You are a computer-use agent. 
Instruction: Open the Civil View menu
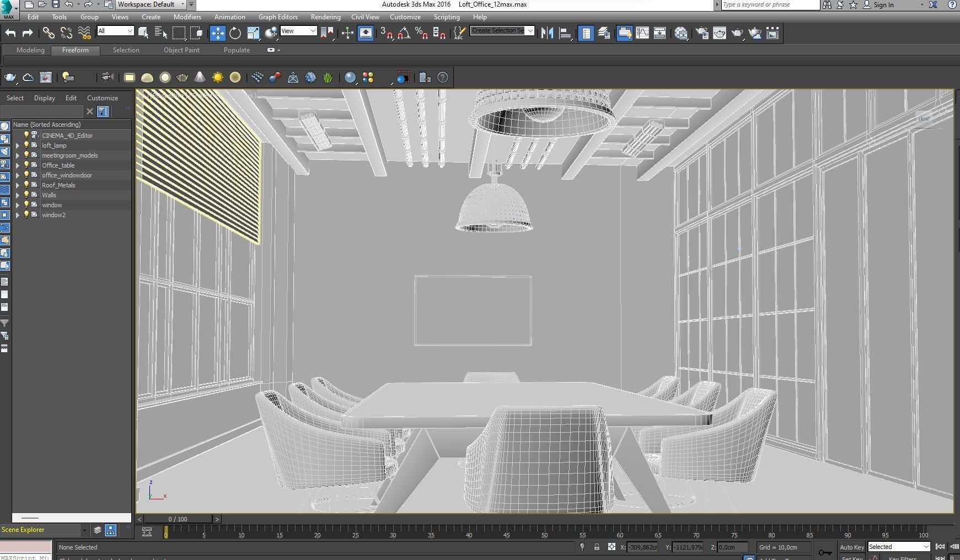365,17
